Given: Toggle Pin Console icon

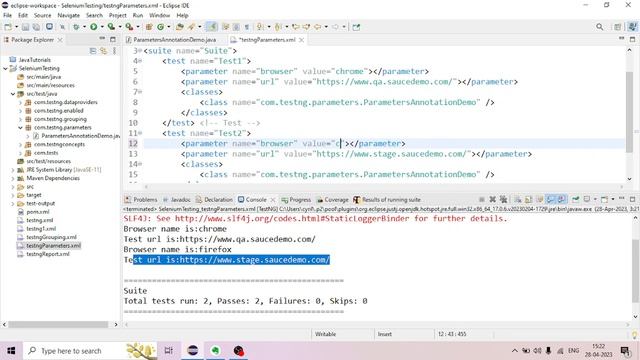Looking at the screenshot, I should pyautogui.click(x=576, y=199).
